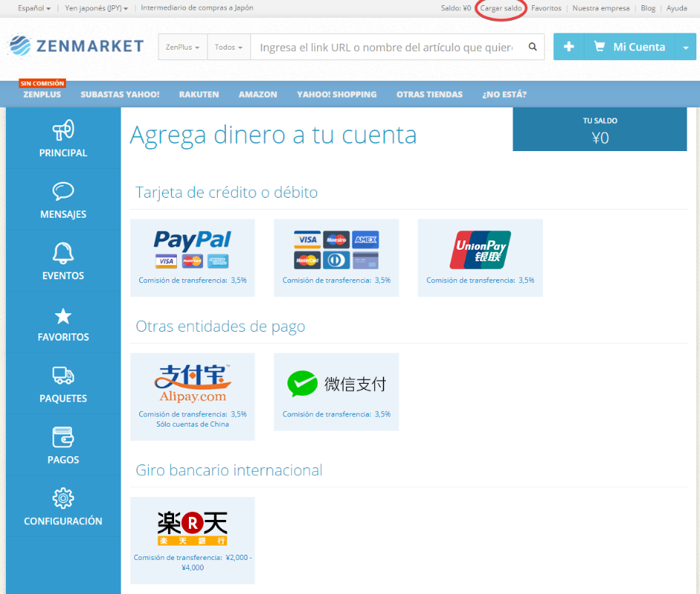Open the Blog link
This screenshot has width=700, height=594.
647,8
